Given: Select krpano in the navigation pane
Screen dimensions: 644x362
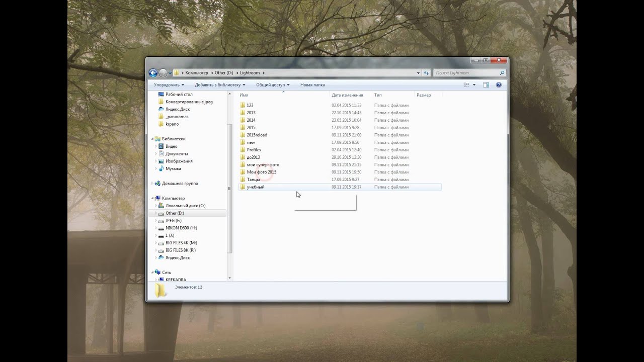Looking at the screenshot, I should click(172, 124).
